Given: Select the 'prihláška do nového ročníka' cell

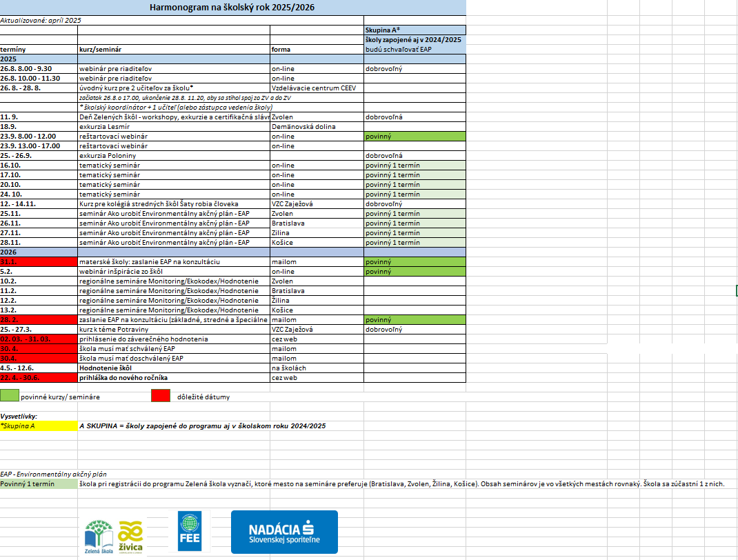Looking at the screenshot, I should [174, 377].
